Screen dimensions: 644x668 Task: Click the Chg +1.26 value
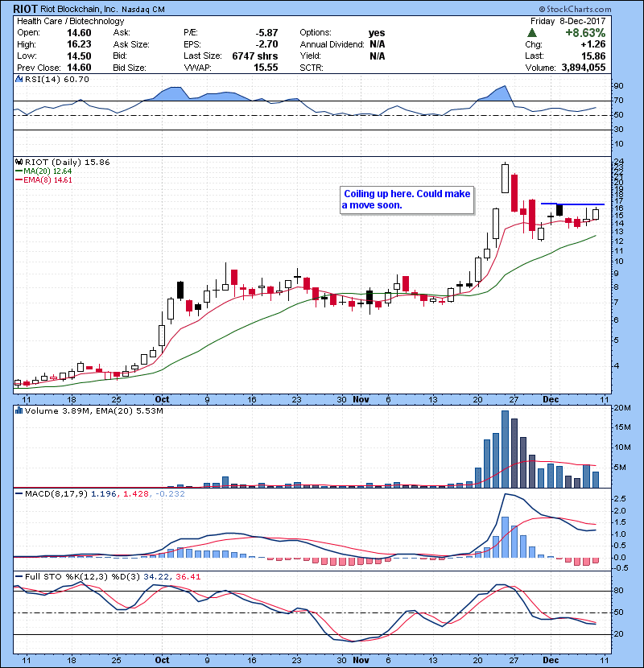click(593, 44)
